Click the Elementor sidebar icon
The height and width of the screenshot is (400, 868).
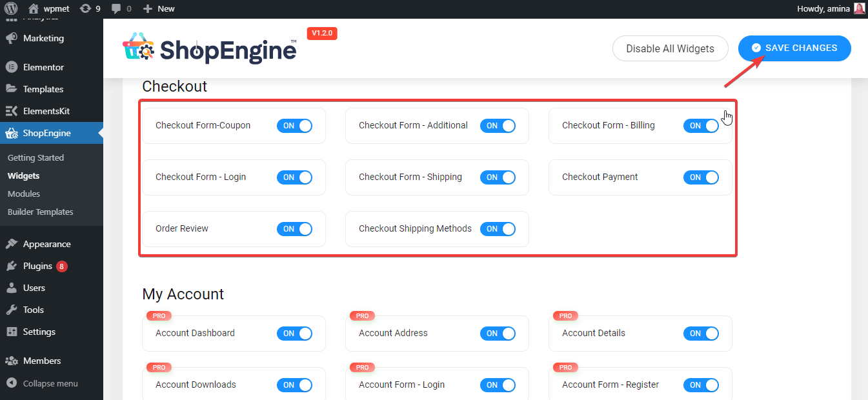(12, 67)
